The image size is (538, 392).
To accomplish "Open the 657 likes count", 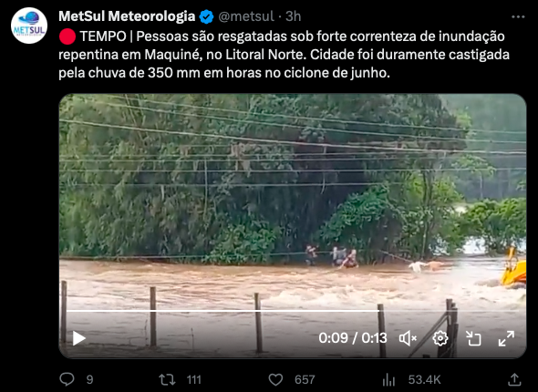I will tap(305, 379).
